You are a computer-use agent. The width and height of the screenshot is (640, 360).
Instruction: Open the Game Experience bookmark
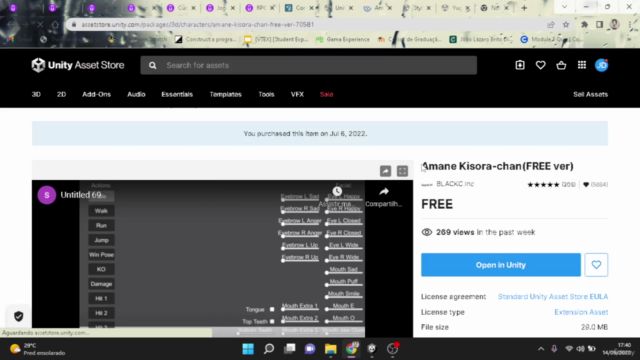[343, 39]
